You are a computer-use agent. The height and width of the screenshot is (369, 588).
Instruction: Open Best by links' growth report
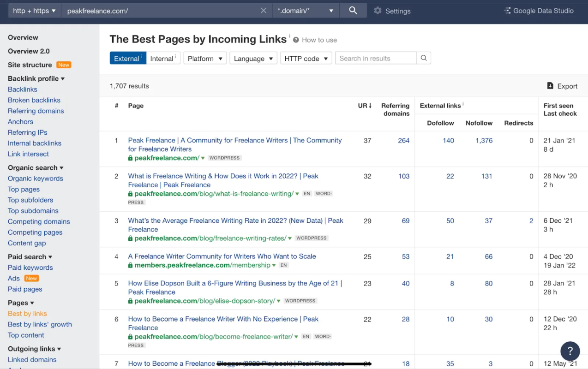coord(40,324)
